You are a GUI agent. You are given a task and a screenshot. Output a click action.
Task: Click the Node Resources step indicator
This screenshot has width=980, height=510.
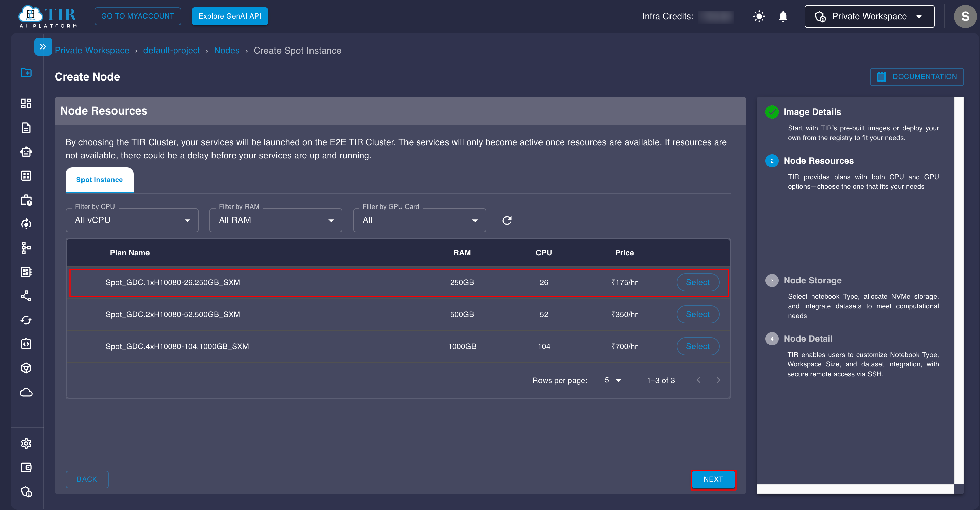[x=772, y=161]
